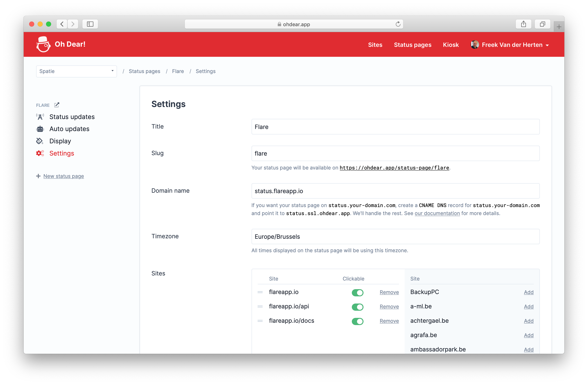Show all tabs overview icon
The height and width of the screenshot is (385, 588).
tap(542, 24)
